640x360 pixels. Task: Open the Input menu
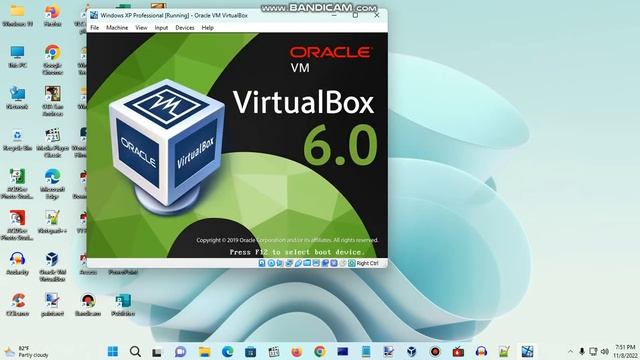click(x=161, y=28)
